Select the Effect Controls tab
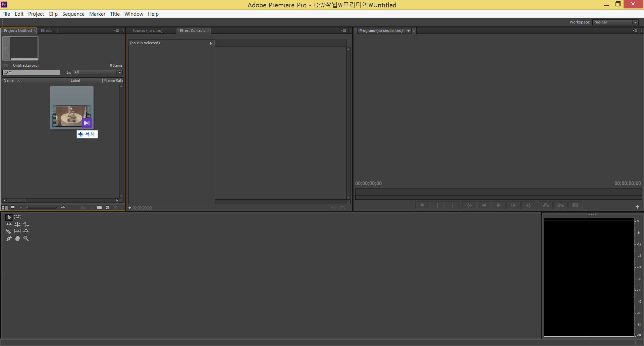 click(x=193, y=31)
